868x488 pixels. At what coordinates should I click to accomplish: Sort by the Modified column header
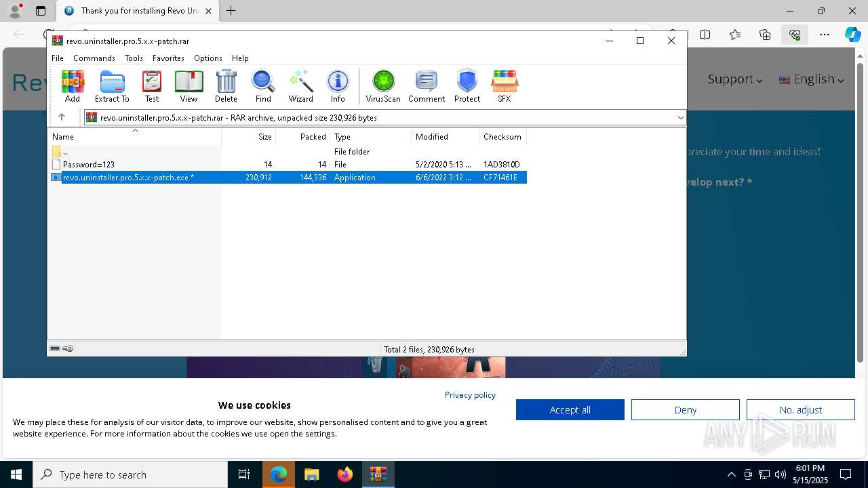click(446, 136)
